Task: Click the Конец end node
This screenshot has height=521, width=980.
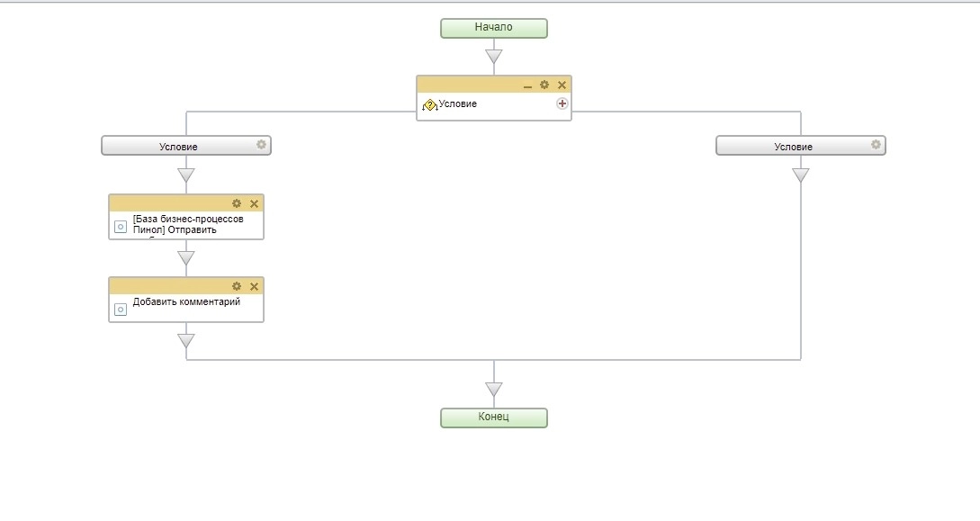Action: click(493, 418)
